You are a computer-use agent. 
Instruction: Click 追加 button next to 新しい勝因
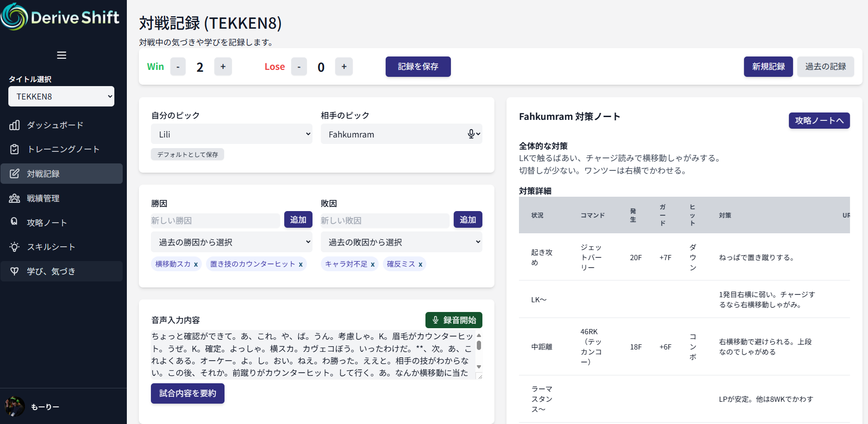pos(298,219)
